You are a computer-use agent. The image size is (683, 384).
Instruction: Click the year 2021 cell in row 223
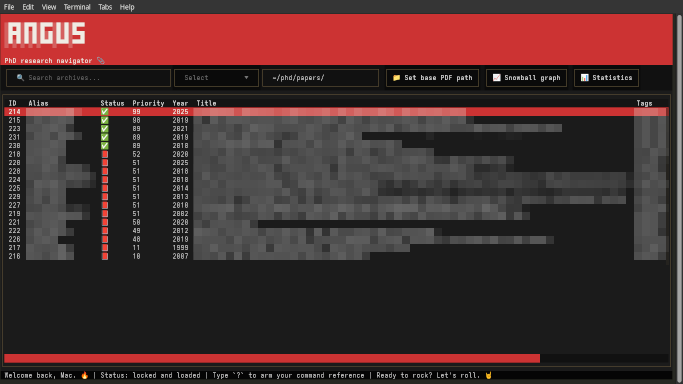180,129
